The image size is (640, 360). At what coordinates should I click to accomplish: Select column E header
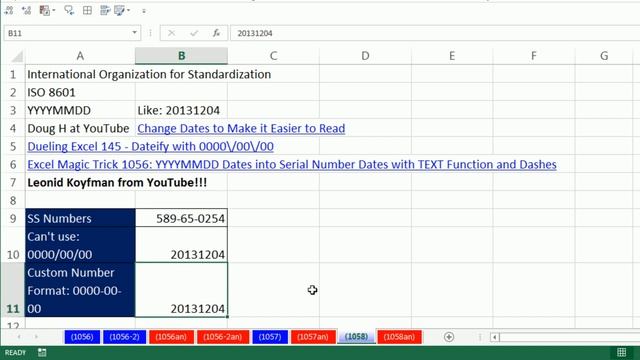(452, 56)
